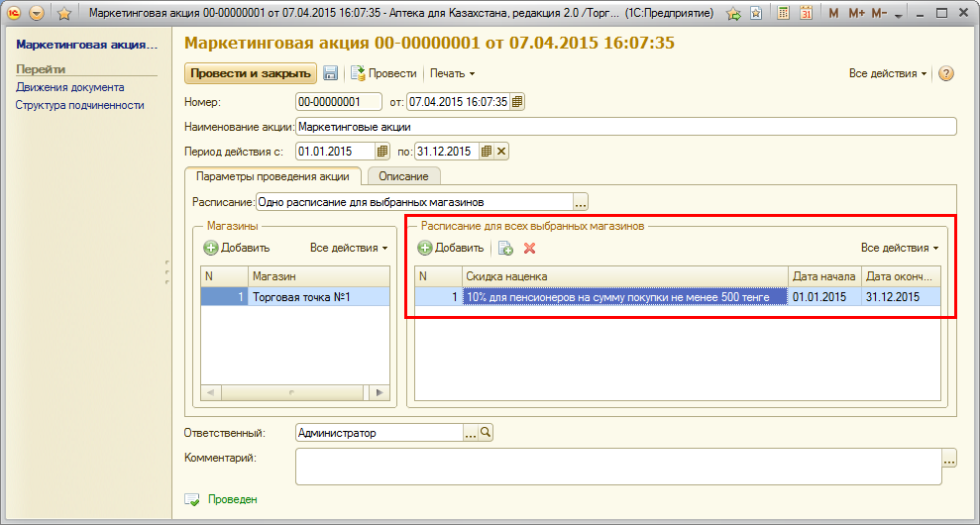
Task: Click the Наименование акции text field
Action: (x=624, y=127)
